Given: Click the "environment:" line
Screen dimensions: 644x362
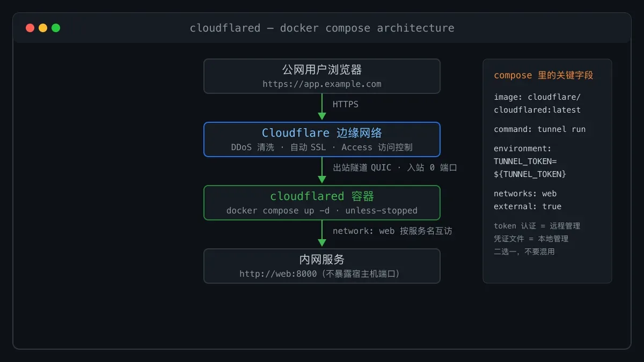Looking at the screenshot, I should click(523, 149).
